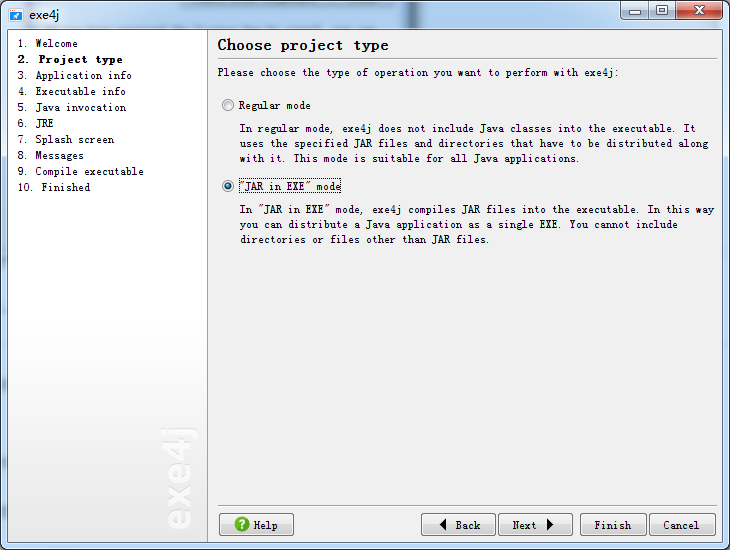Click the "JAR in EXE" mode label
Image resolution: width=730 pixels, height=550 pixels.
point(290,186)
